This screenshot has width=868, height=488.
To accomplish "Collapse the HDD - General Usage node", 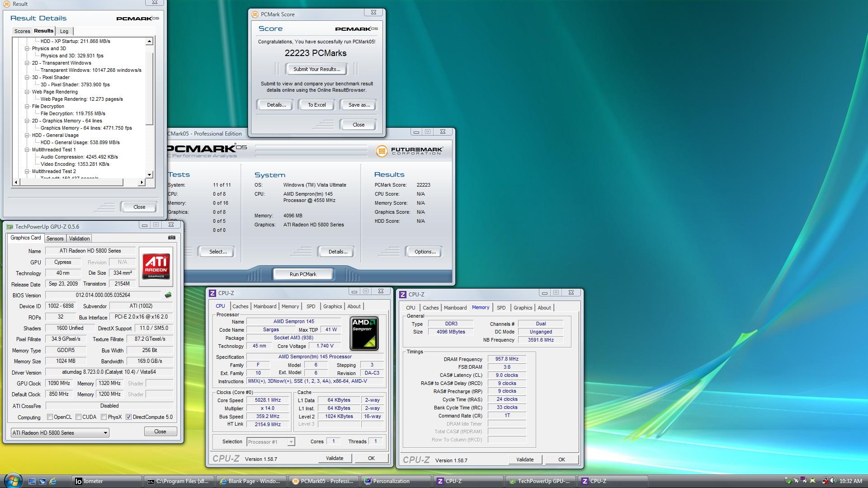I will [x=27, y=136].
